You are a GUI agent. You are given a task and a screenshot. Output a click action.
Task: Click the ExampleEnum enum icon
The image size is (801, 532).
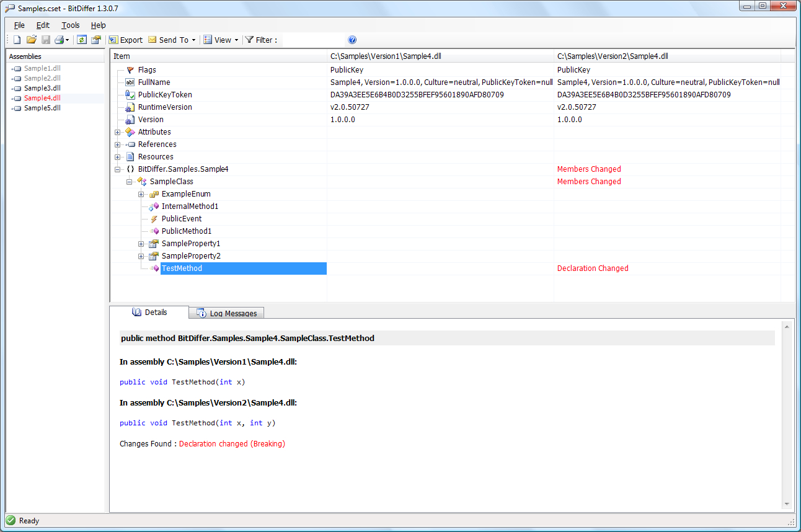coord(154,194)
